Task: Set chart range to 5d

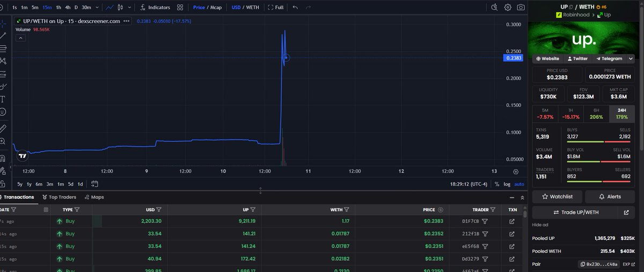Action: (x=71, y=184)
